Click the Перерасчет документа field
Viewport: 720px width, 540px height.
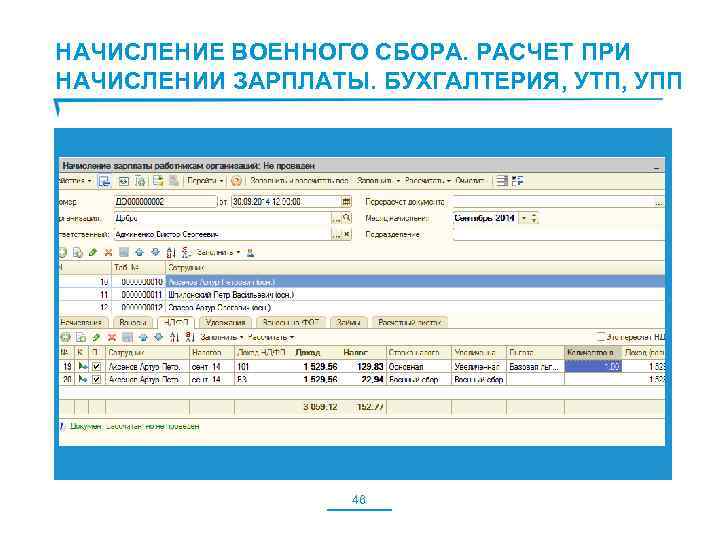click(553, 202)
